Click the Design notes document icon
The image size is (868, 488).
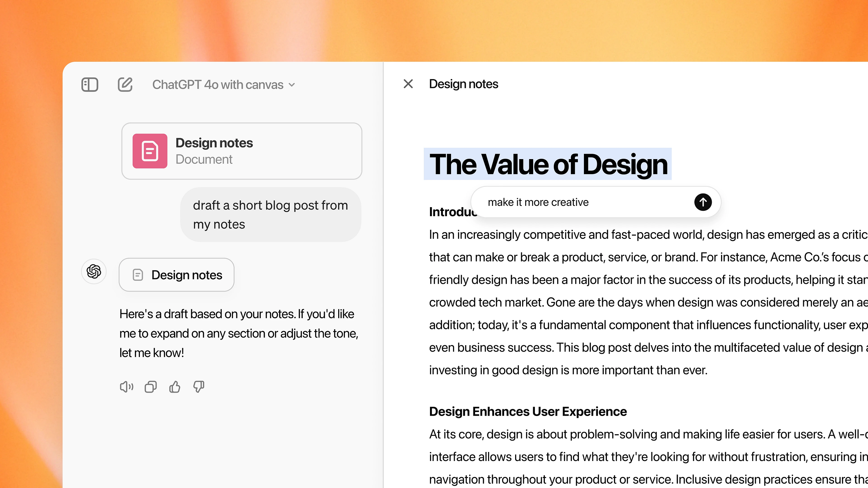pyautogui.click(x=150, y=150)
